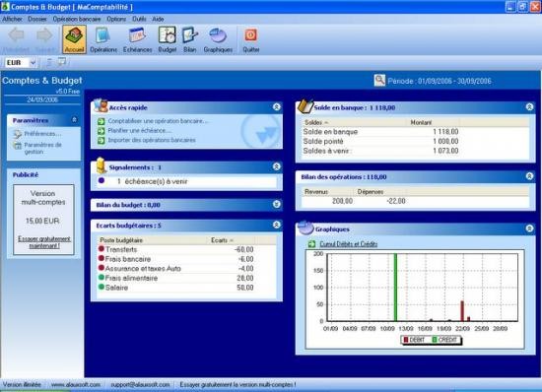Click the Période magnifier icon
The height and width of the screenshot is (392, 542).
pos(379,81)
